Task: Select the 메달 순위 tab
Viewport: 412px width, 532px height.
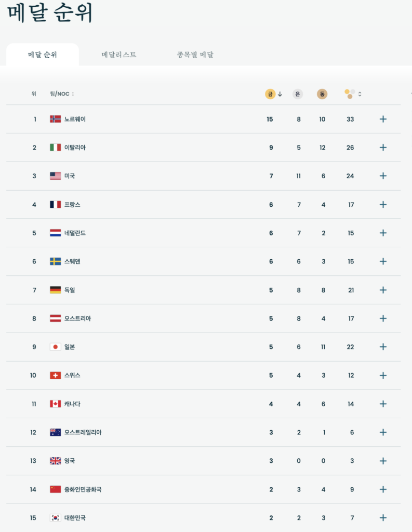Action: (x=43, y=55)
